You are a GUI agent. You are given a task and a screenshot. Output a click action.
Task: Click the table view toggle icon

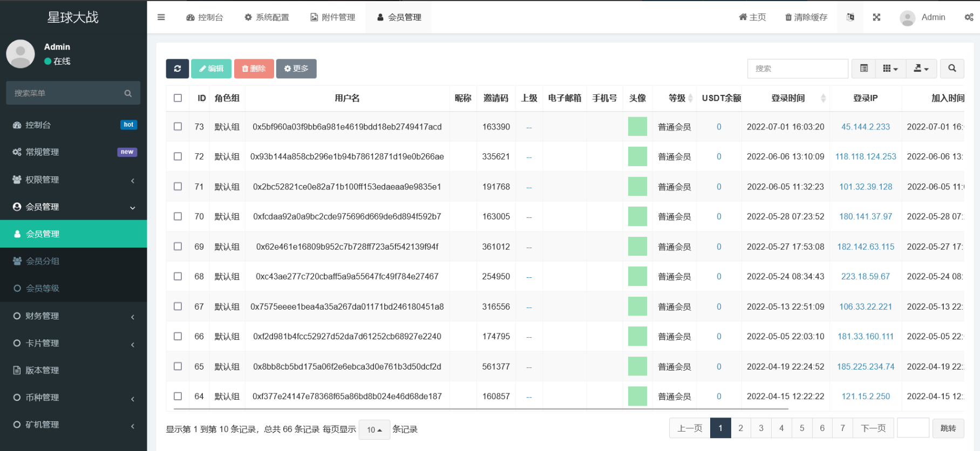(x=863, y=69)
